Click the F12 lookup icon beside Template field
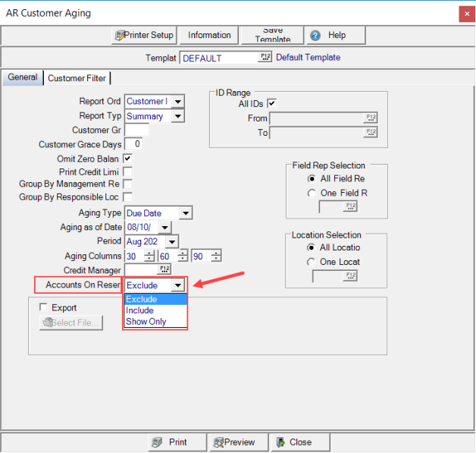This screenshot has width=476, height=453. point(265,58)
